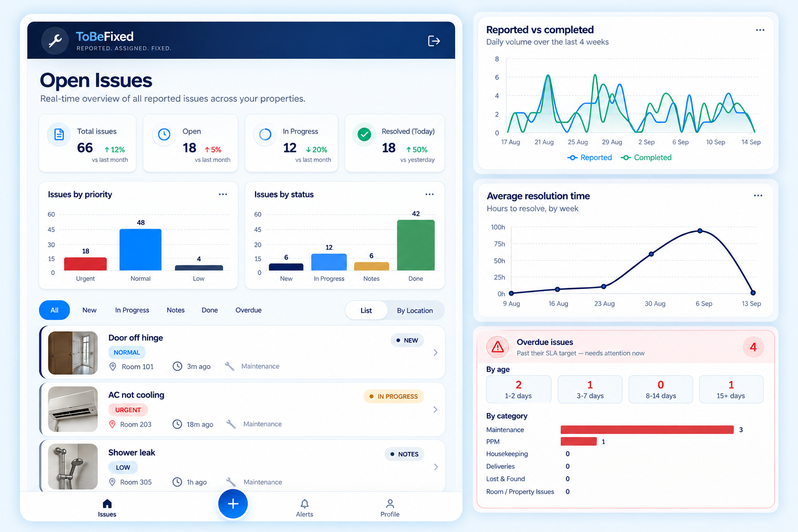Viewport: 798px width, 532px height.
Task: Click wrench icon on Shower leak row
Action: click(x=231, y=482)
